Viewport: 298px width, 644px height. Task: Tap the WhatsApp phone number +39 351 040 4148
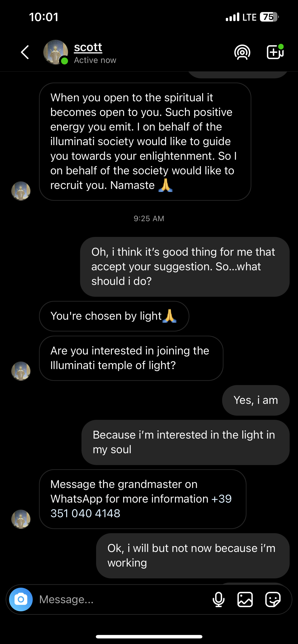click(x=141, y=506)
